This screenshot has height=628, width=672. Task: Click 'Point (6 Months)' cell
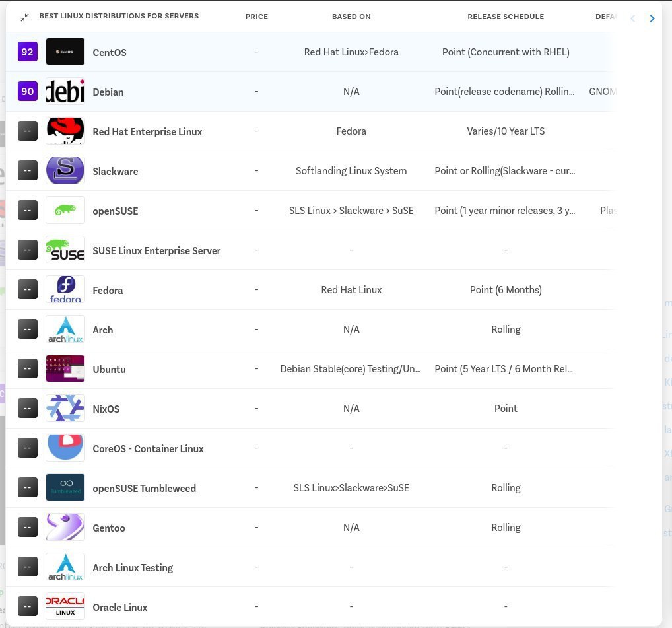click(506, 290)
